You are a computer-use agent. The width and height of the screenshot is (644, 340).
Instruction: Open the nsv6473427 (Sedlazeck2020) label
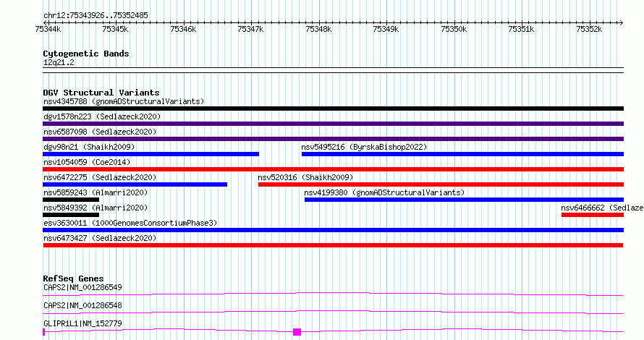tap(100, 238)
